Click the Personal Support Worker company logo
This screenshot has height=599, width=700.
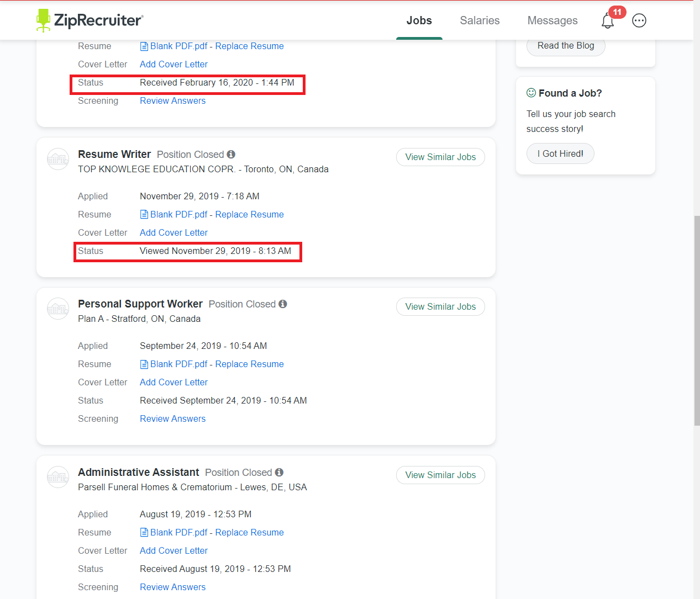(x=58, y=309)
